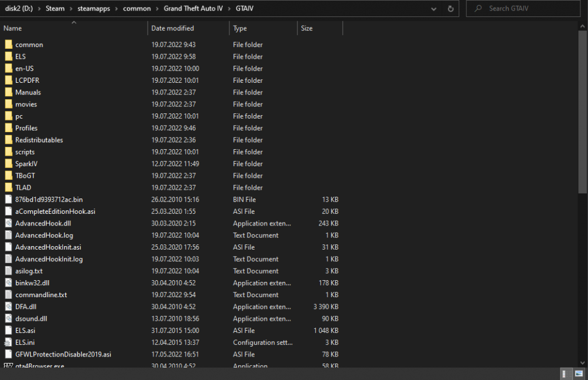This screenshot has width=588, height=380.
Task: Click the scripts folder icon
Action: [x=9, y=152]
